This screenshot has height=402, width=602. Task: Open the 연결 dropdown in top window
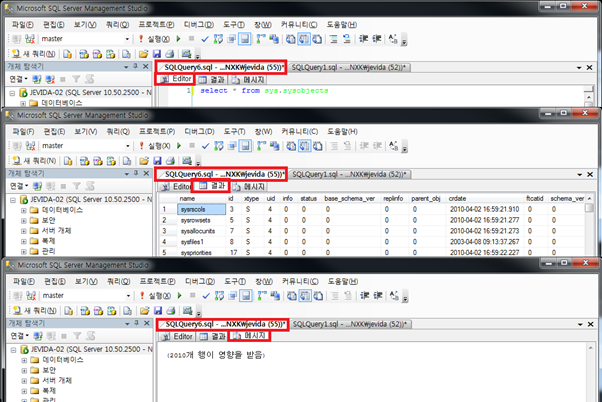(x=18, y=79)
